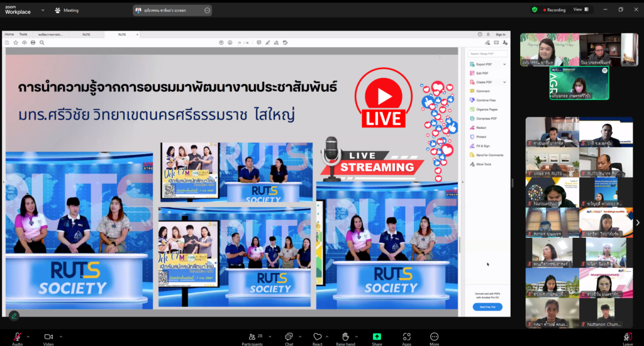
Task: Go to next page with down arrow
Action: pos(230,43)
